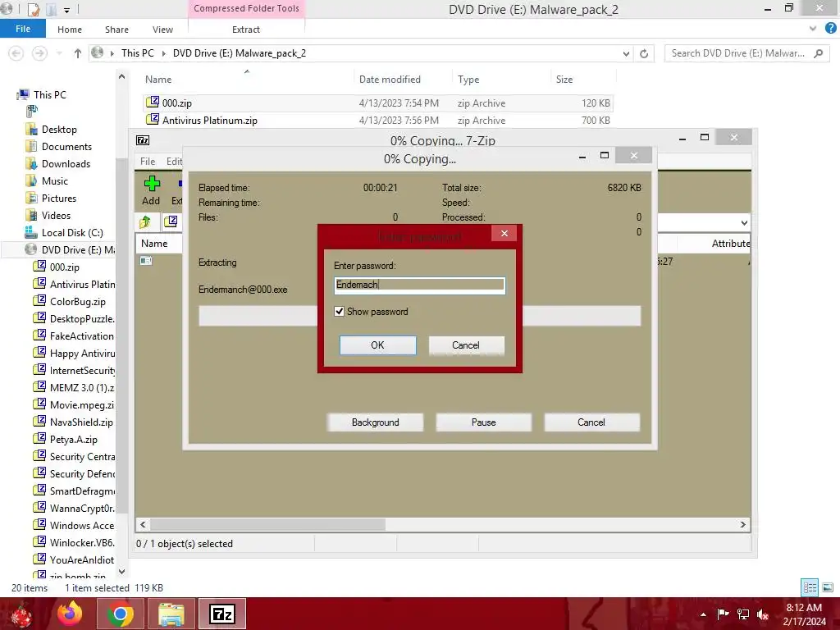Select This PC in navigation pane
The height and width of the screenshot is (630, 840).
point(50,95)
